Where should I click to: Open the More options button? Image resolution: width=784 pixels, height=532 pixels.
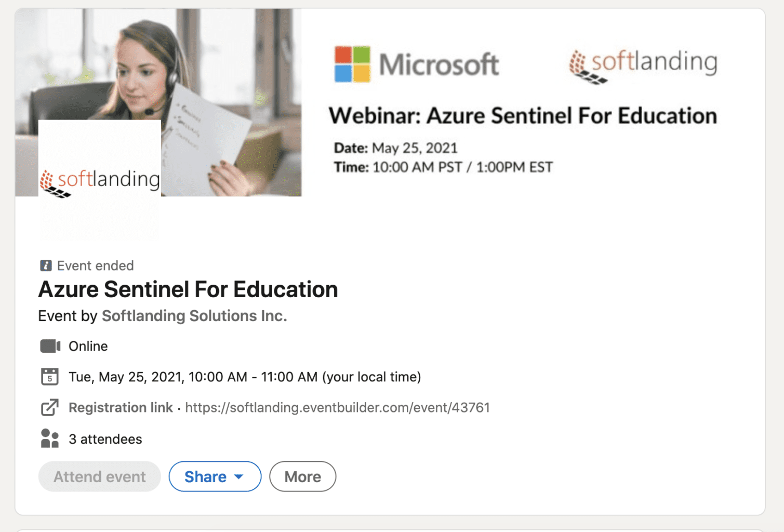pos(302,476)
